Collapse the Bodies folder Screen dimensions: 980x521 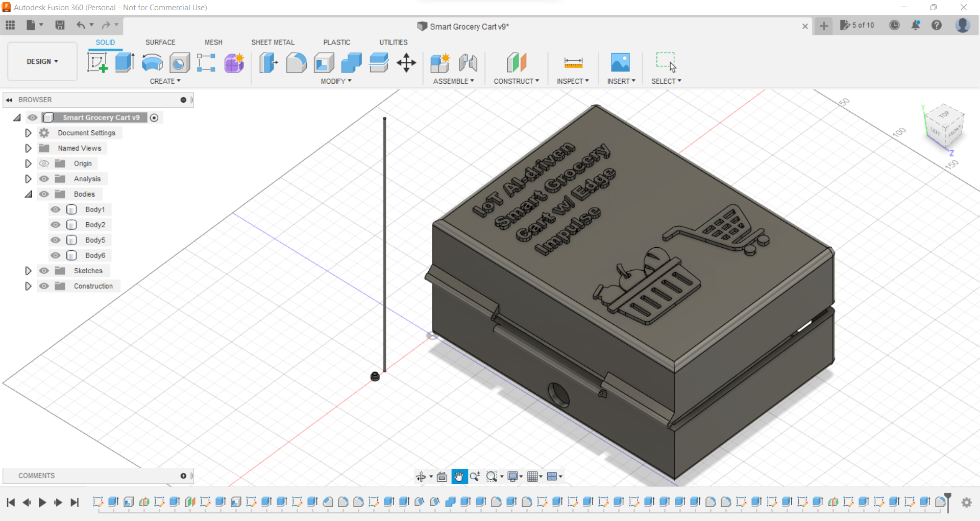click(29, 194)
